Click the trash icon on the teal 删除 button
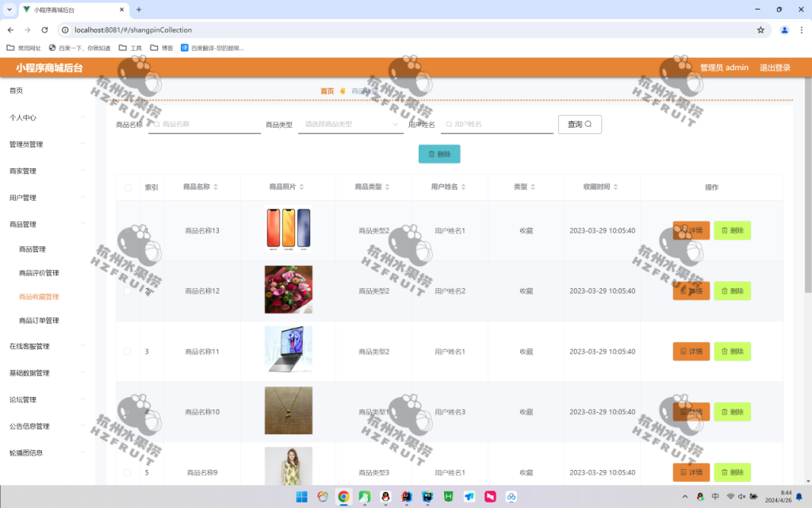This screenshot has width=812, height=508. click(x=431, y=154)
